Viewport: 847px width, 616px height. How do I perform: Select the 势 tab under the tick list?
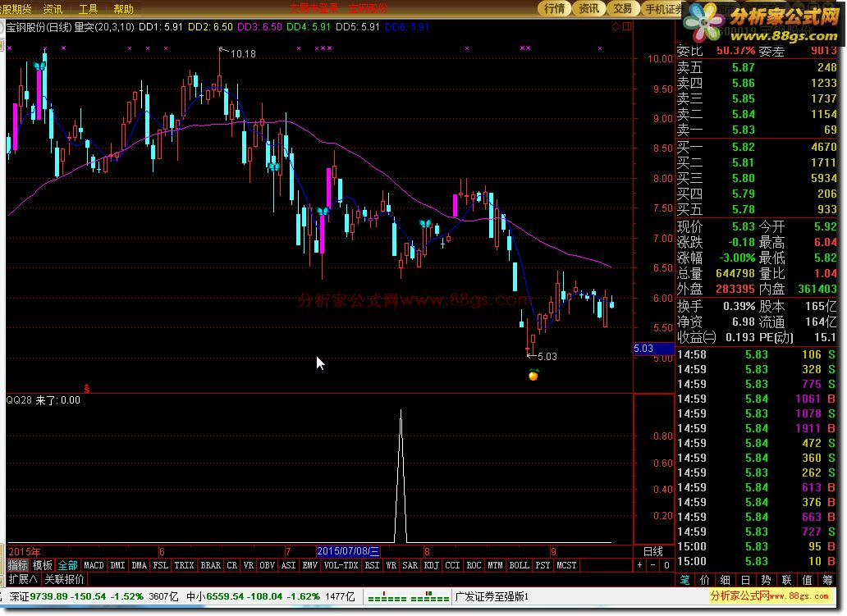tap(766, 580)
